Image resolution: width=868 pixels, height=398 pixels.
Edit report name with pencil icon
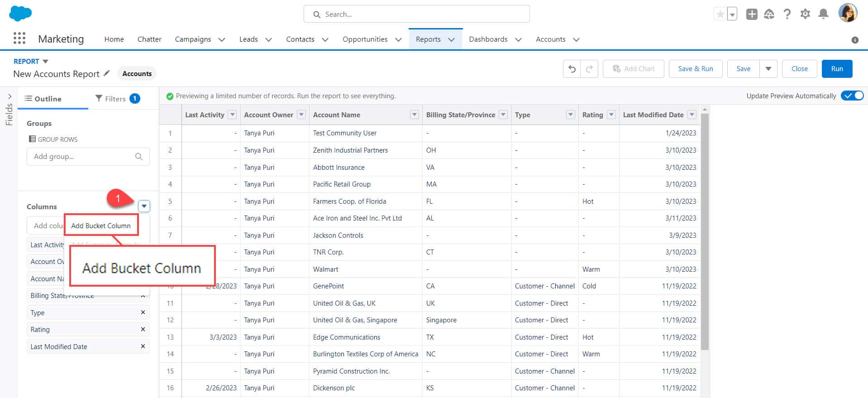(x=107, y=73)
